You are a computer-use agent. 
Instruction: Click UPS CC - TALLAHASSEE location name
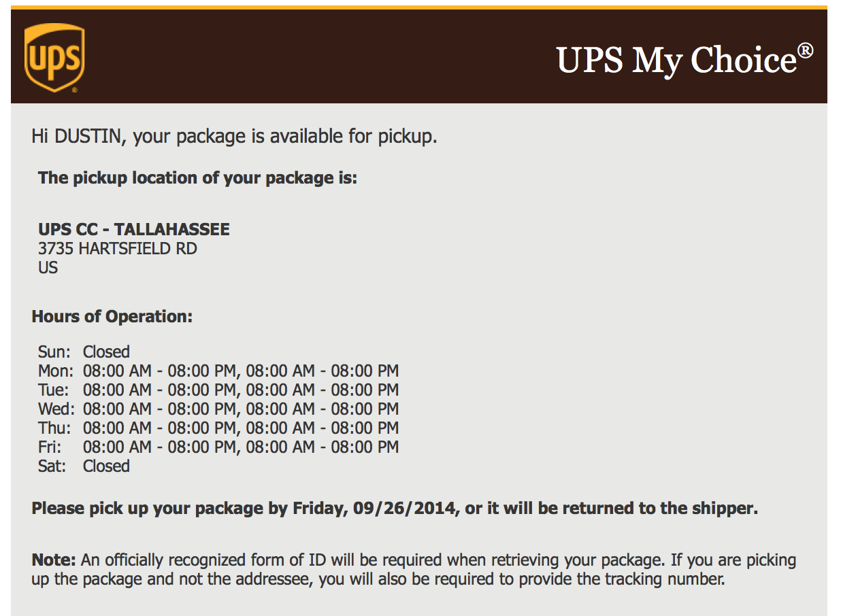point(134,230)
